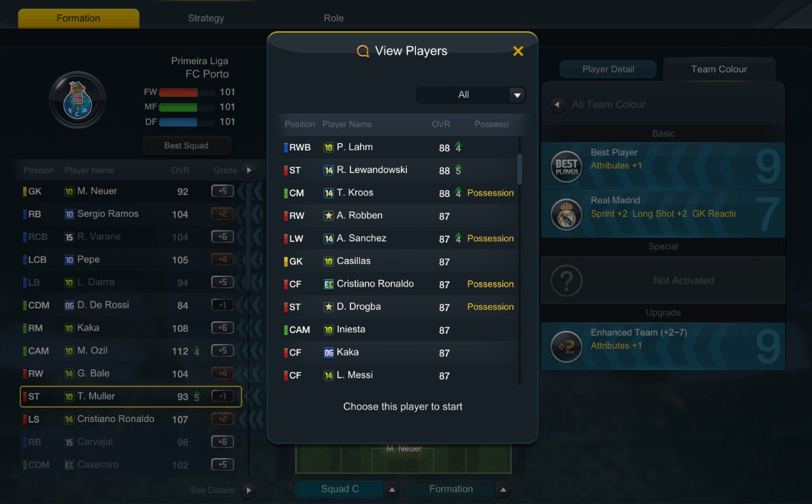Image resolution: width=812 pixels, height=504 pixels.
Task: Click Choose this player to start
Action: tap(402, 407)
